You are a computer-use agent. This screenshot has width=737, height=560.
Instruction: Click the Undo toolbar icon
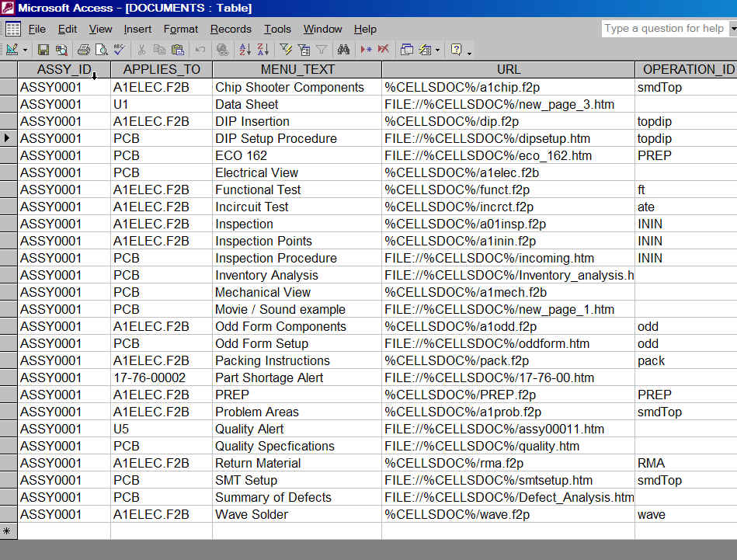point(200,50)
